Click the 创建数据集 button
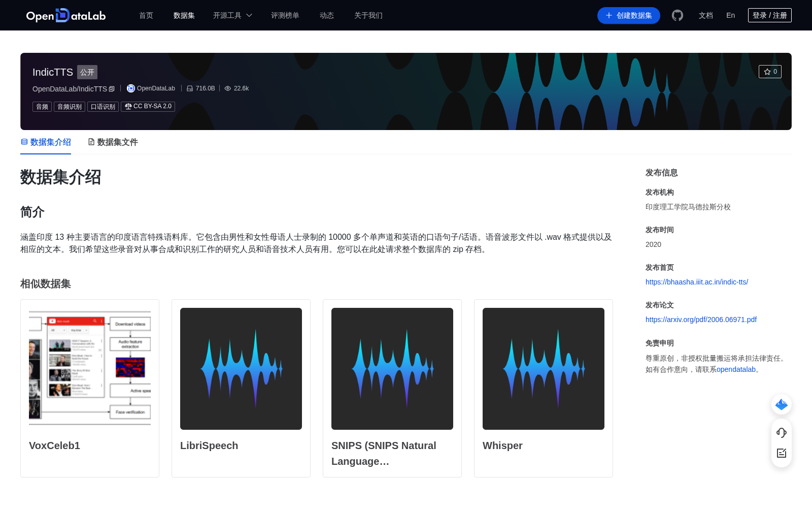Screen dimensions: 812x508 [629, 15]
